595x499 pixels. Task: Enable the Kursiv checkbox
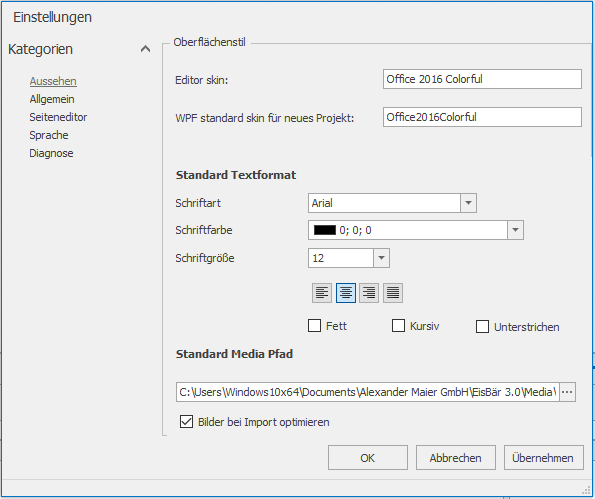click(398, 326)
